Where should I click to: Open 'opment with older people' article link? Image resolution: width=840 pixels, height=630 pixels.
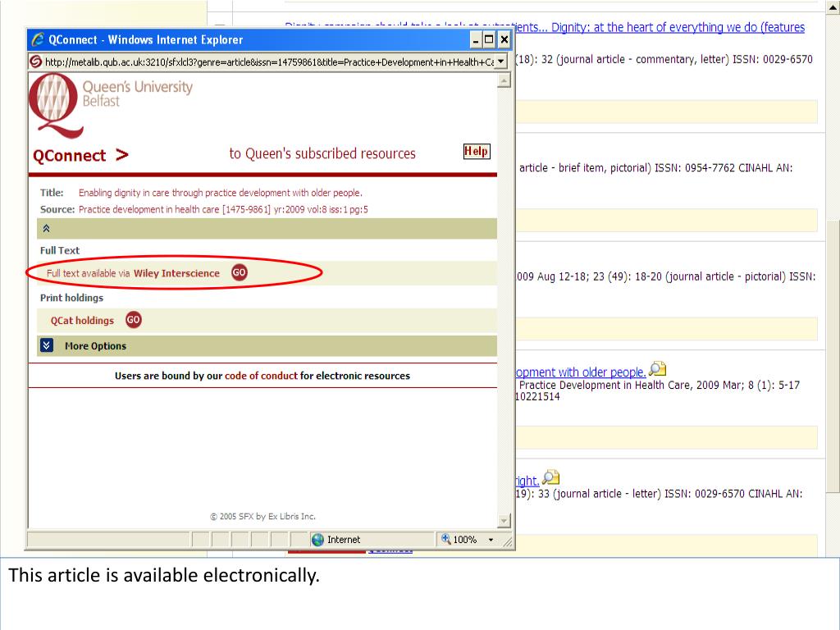[x=581, y=372]
